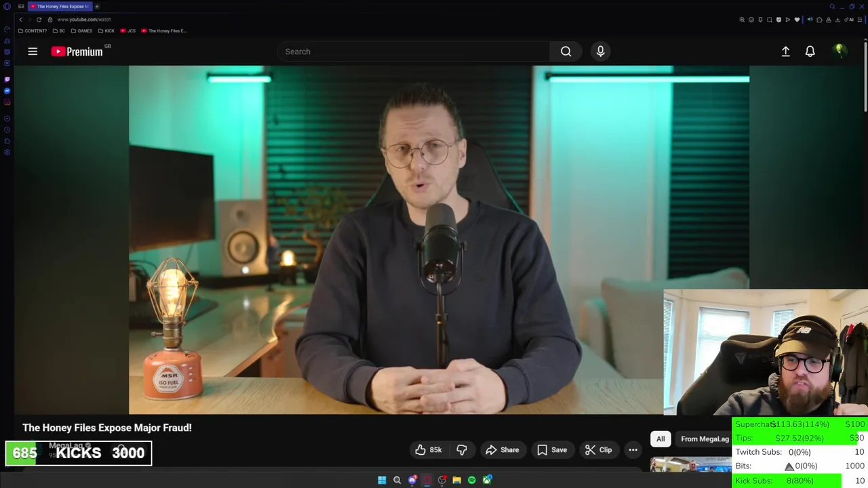Like the video with 85k thumbs up

tap(428, 450)
